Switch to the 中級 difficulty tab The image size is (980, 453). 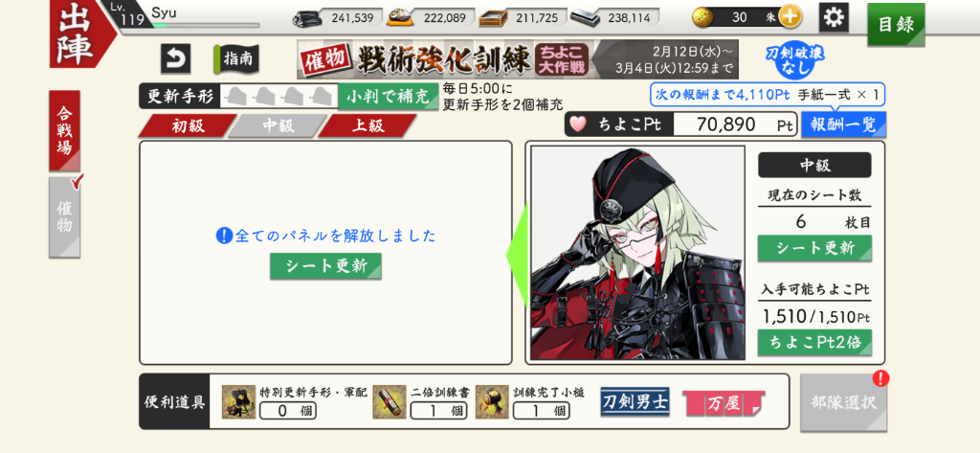click(278, 125)
